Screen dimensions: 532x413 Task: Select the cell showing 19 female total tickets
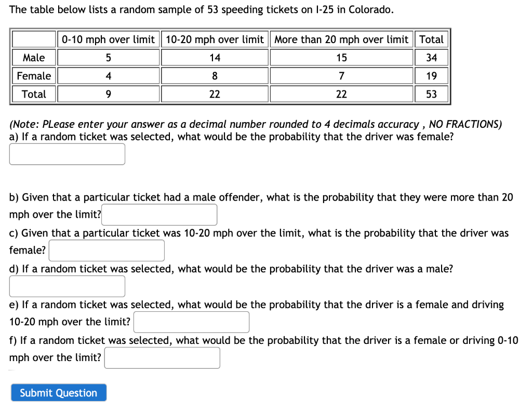pyautogui.click(x=431, y=75)
